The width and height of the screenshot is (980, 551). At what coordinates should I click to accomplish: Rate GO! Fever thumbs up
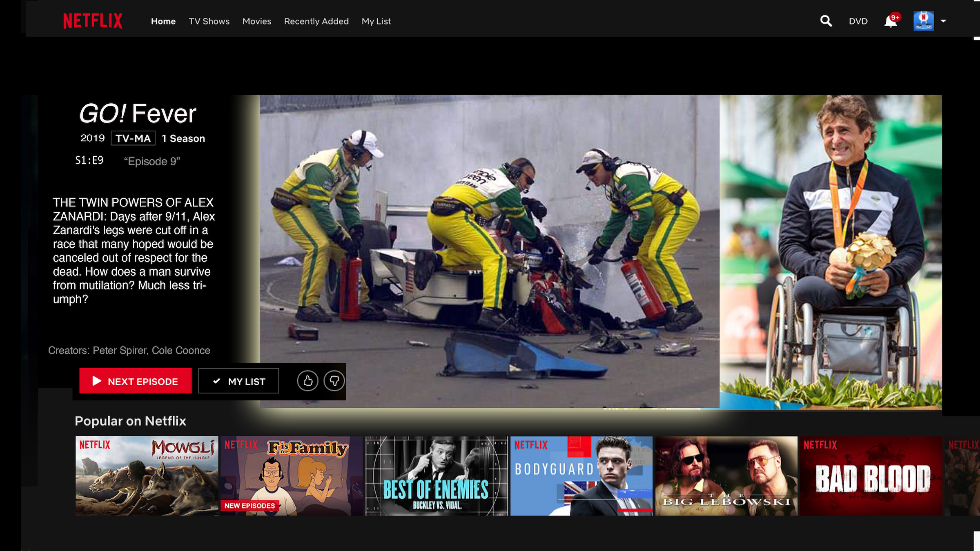[307, 381]
